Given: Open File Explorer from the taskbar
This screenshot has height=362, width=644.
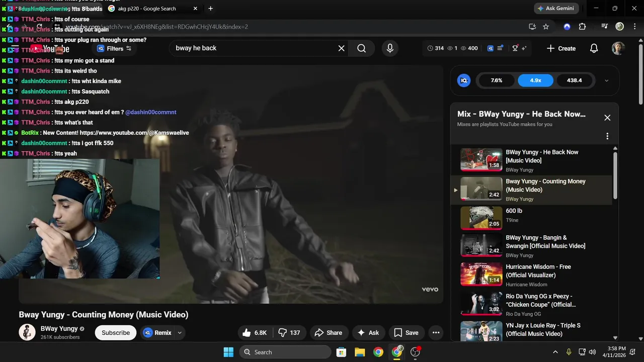Looking at the screenshot, I should [360, 352].
